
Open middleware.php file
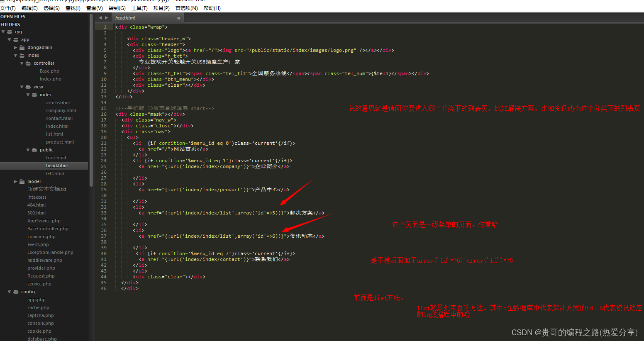point(45,261)
